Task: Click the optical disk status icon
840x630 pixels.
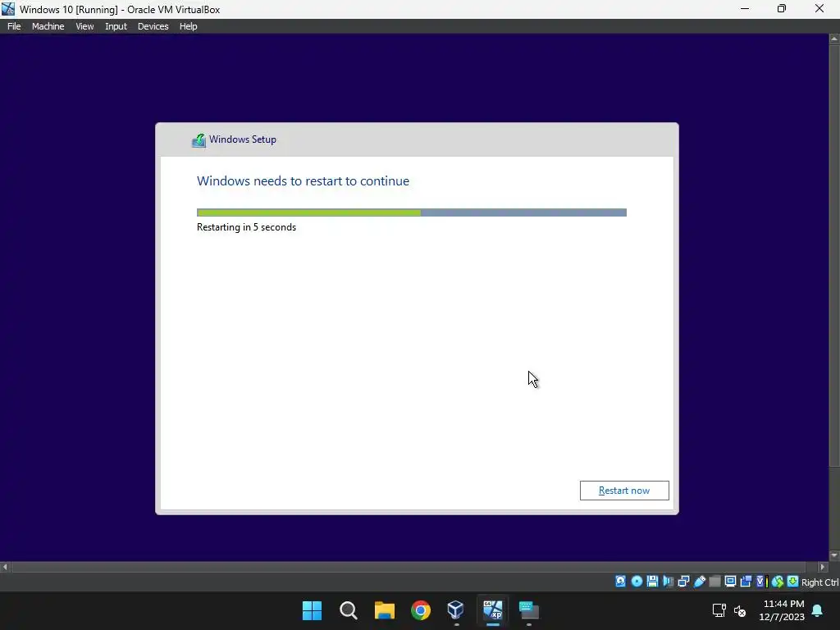Action: coord(637,582)
